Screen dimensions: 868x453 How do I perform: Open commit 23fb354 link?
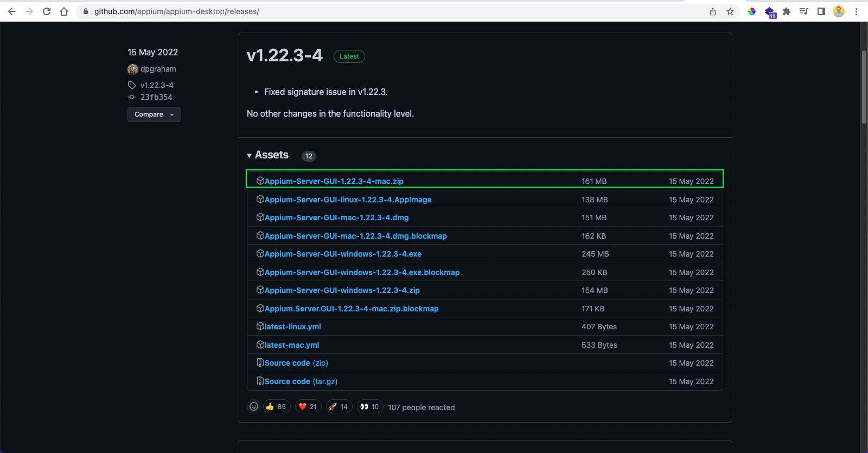156,97
